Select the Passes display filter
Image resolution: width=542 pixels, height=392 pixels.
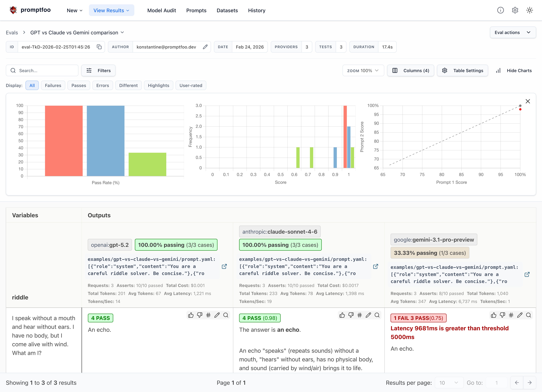[x=79, y=85]
